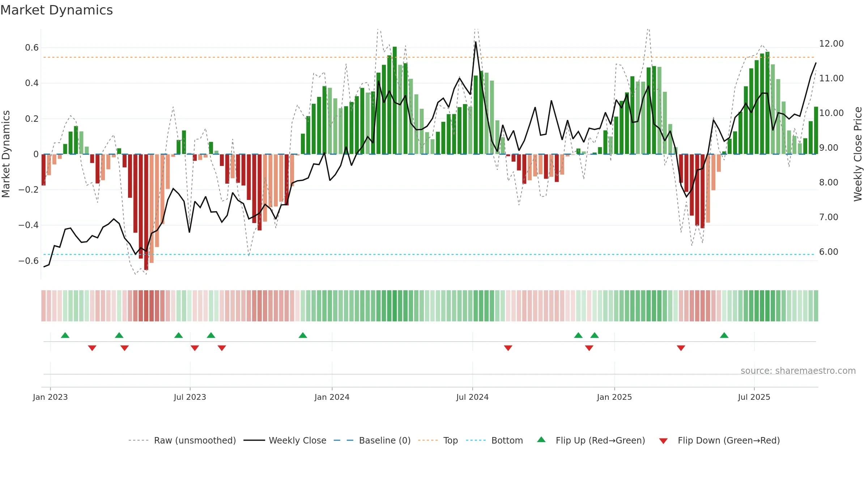868x488 pixels.
Task: Click the 12.00 price axis tick
Action: coord(831,43)
